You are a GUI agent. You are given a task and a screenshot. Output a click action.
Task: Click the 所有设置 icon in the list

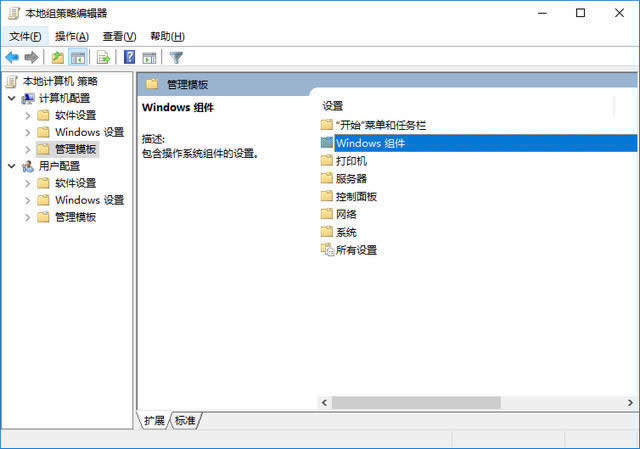click(x=327, y=250)
